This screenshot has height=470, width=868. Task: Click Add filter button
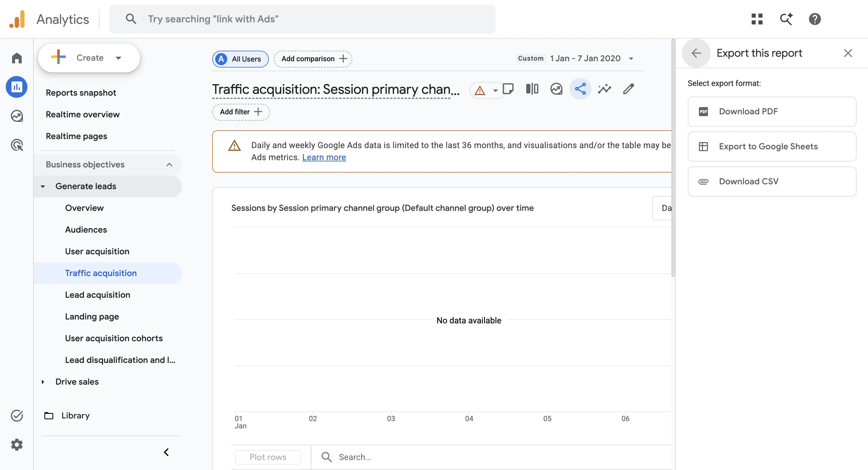coord(241,112)
